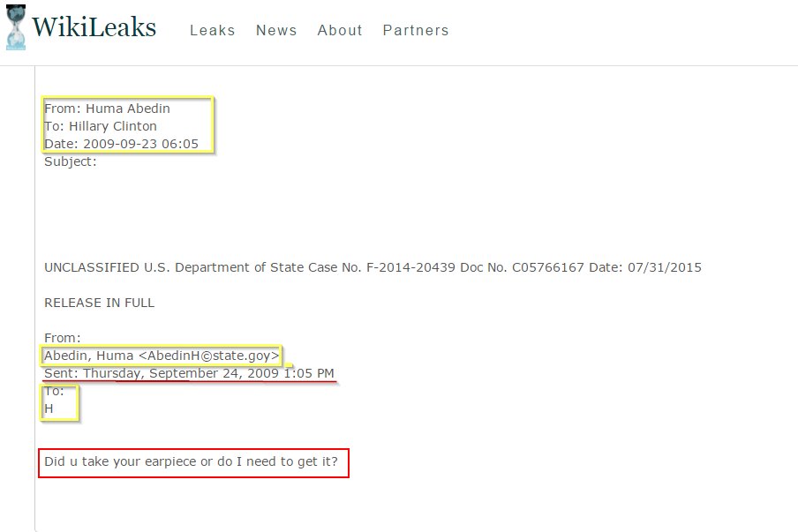The width and height of the screenshot is (798, 532).
Task: Click the WikiLeaks hourglass logo icon
Action: (x=15, y=27)
